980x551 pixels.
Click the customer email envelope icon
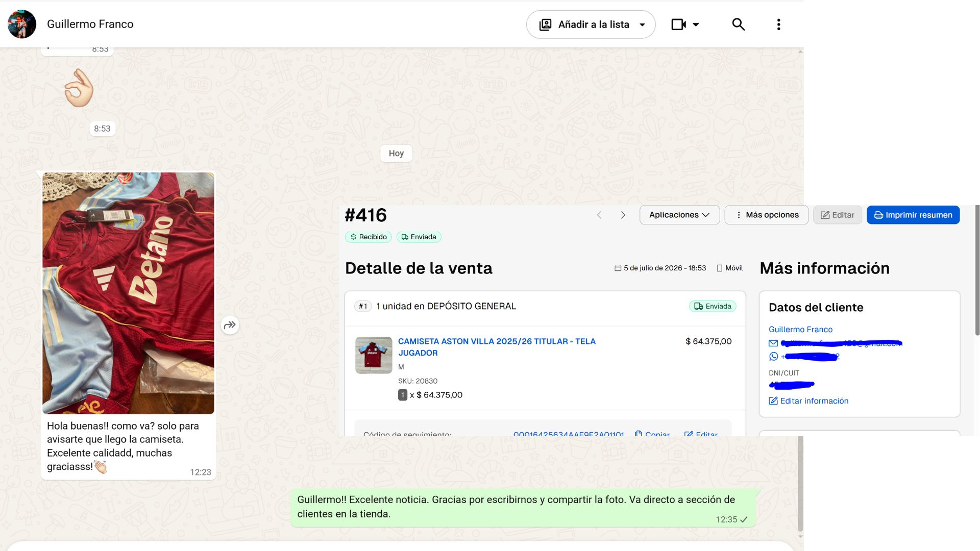click(773, 343)
